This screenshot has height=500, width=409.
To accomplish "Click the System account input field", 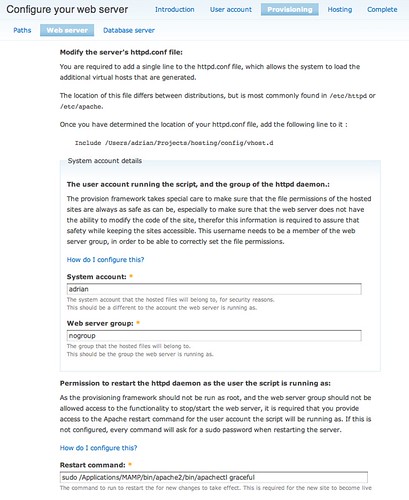I will (214, 289).
